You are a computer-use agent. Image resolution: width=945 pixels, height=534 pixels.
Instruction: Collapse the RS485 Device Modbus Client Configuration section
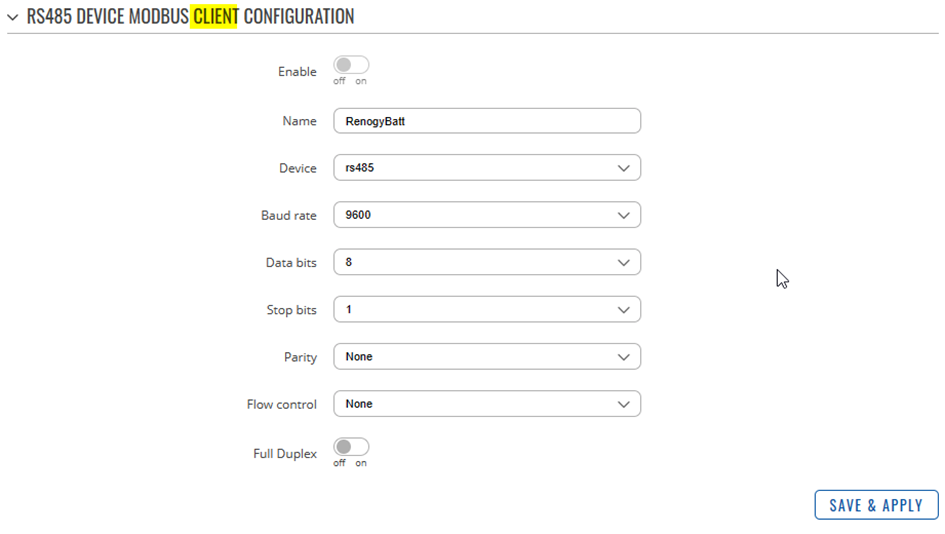click(x=13, y=17)
